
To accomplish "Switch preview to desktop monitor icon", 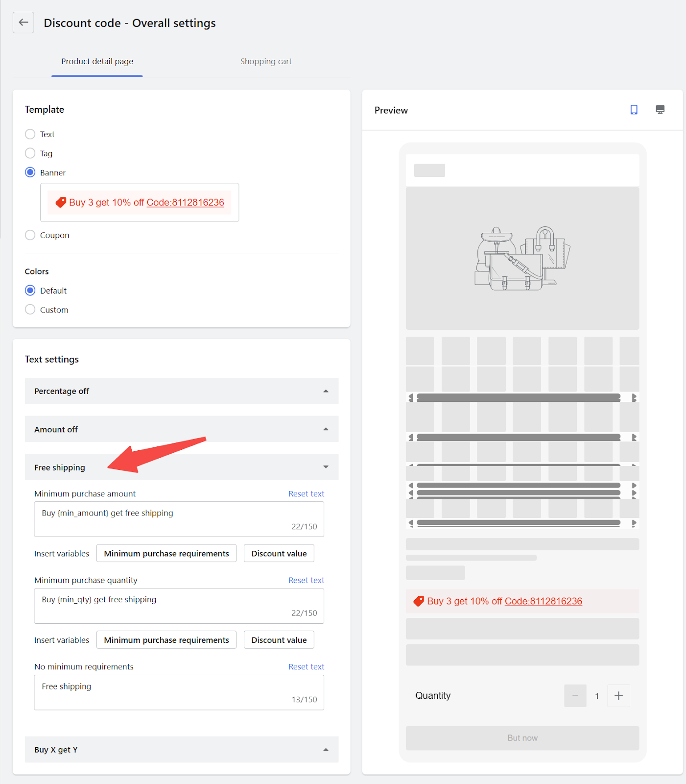I will point(660,110).
